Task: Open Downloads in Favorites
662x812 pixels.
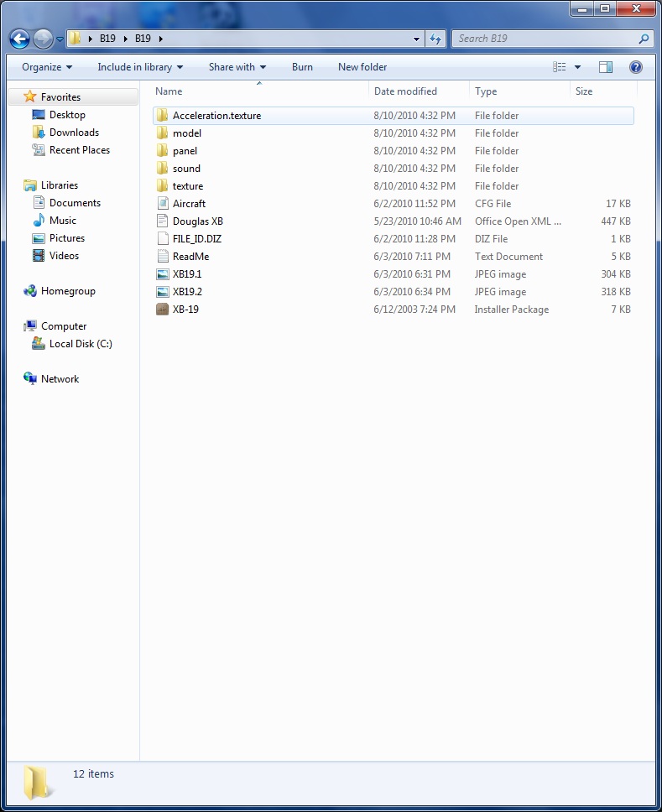Action: point(74,133)
